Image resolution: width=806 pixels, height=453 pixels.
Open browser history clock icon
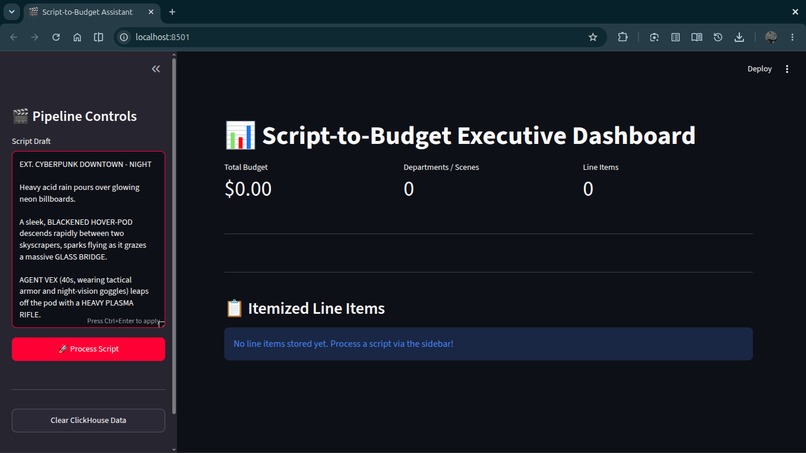coord(718,37)
